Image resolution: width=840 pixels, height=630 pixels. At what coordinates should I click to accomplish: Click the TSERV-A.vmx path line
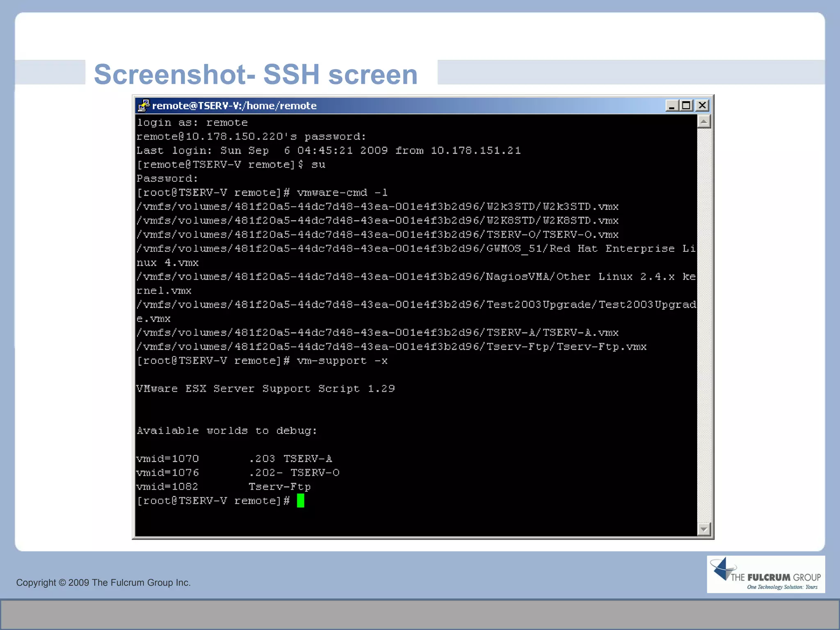[377, 333]
